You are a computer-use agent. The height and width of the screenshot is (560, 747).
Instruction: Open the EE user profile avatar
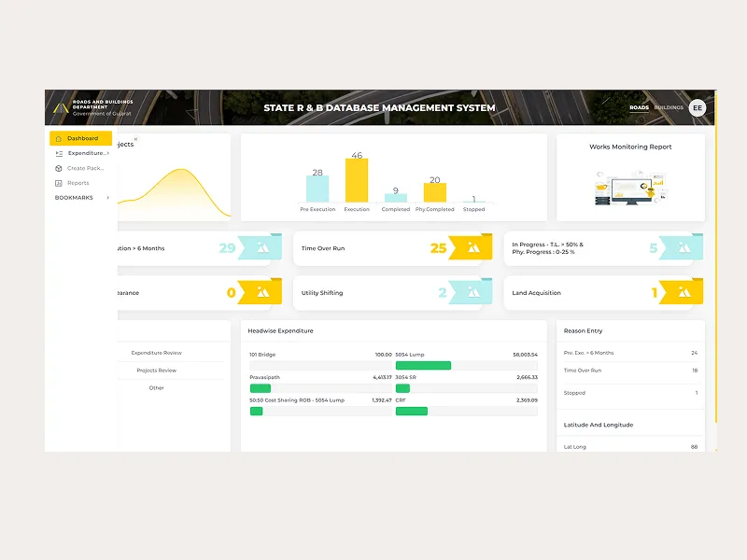point(698,108)
